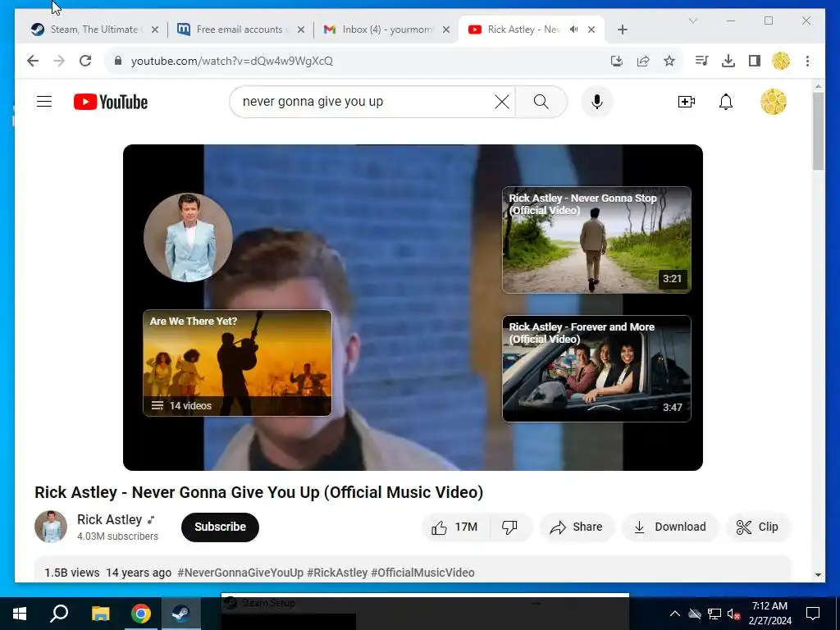Click the Clip button
Screen dimensions: 840x630
(757, 527)
